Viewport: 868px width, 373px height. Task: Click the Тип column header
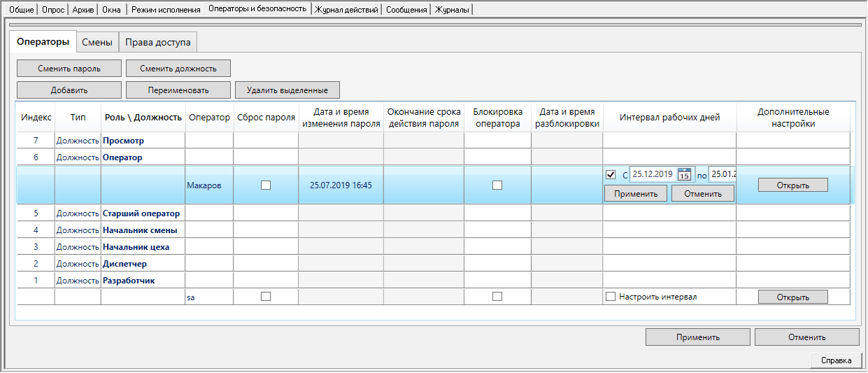click(78, 118)
